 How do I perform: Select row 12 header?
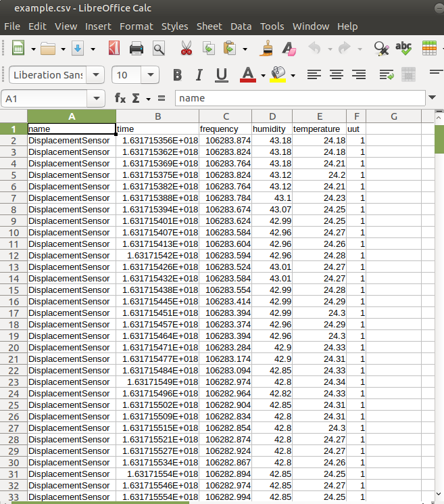(x=14, y=256)
